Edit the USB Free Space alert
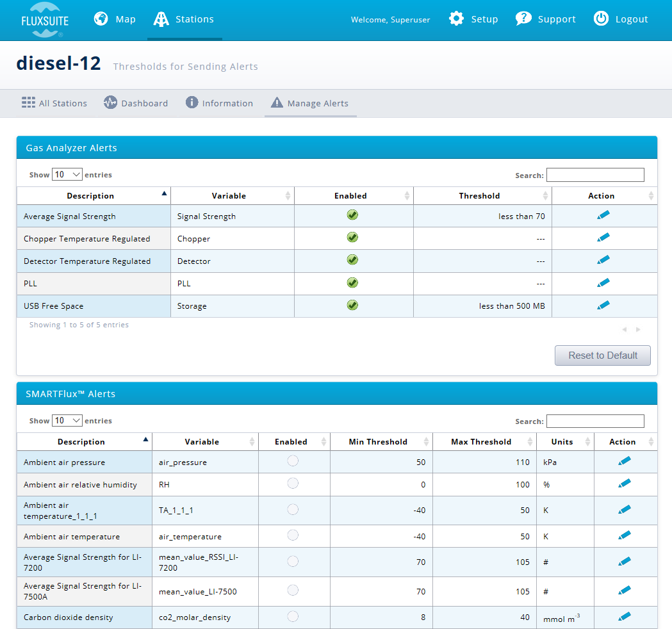 [603, 305]
